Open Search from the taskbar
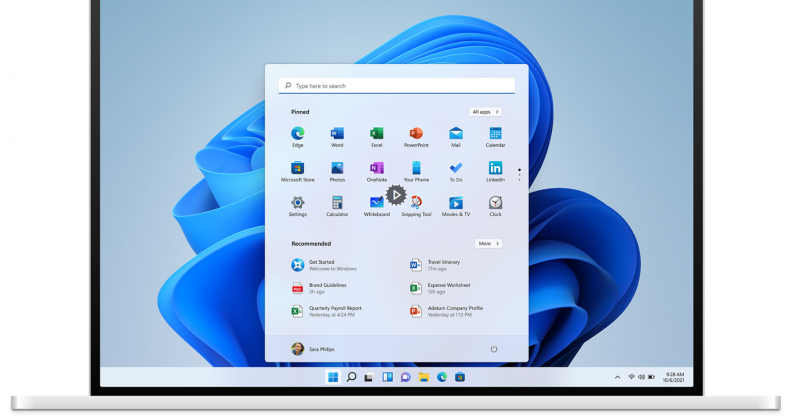The height and width of the screenshot is (416, 800). tap(351, 377)
